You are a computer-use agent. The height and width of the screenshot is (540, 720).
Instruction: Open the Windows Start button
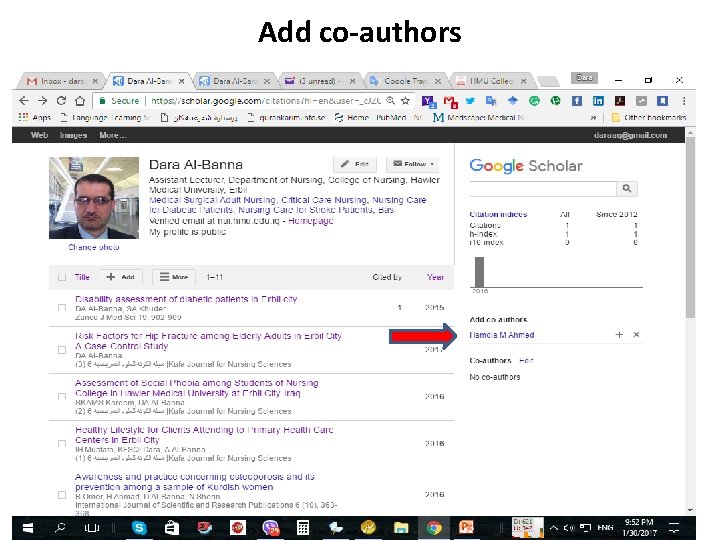(x=28, y=528)
